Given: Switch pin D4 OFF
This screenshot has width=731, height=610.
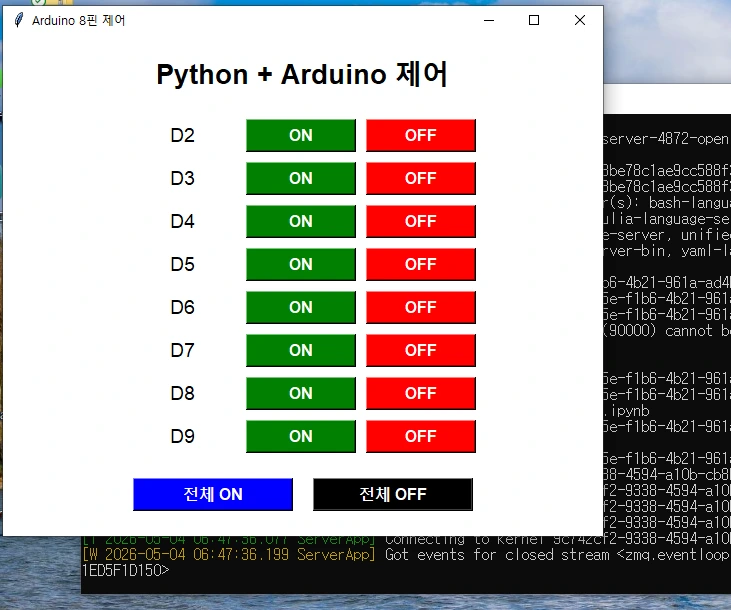Looking at the screenshot, I should pyautogui.click(x=421, y=221).
